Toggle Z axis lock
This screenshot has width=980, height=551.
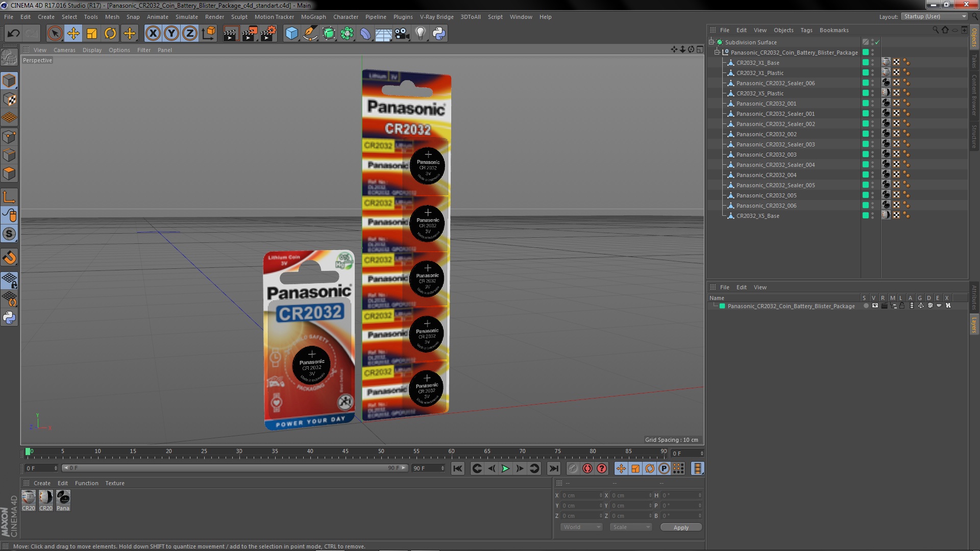pos(190,34)
